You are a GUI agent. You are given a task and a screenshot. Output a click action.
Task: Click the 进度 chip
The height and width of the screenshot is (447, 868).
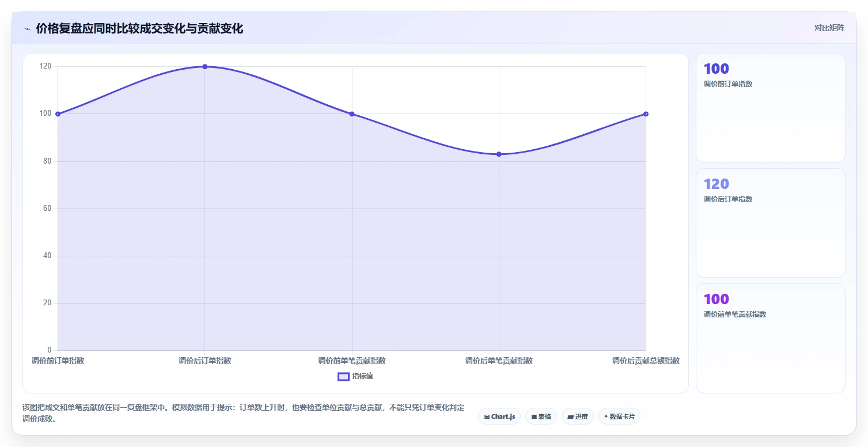(x=578, y=416)
